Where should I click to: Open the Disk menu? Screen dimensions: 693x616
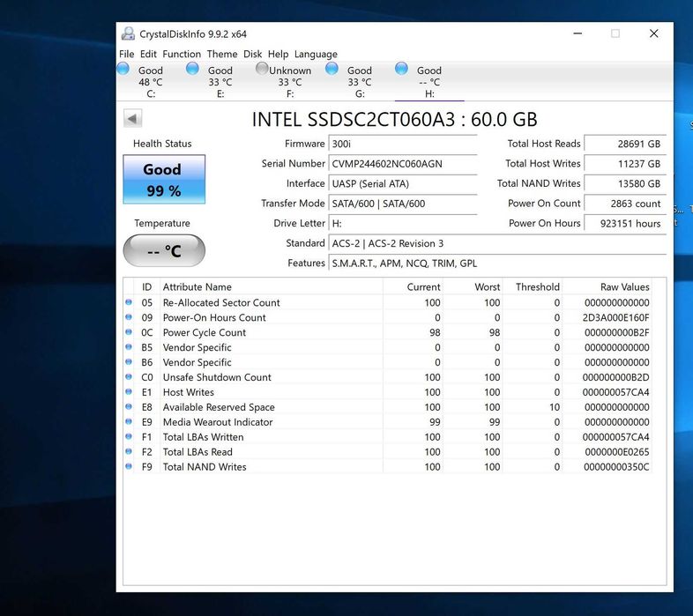pyautogui.click(x=252, y=54)
